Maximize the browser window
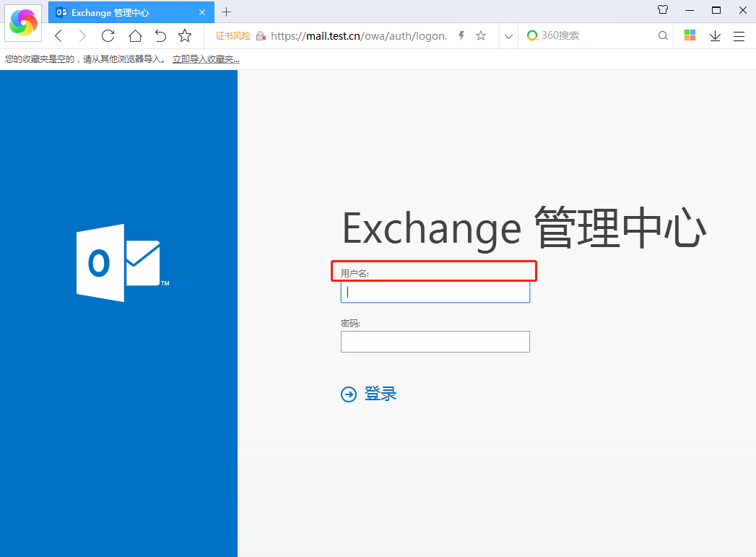Screen dimensions: 756x557 pyautogui.click(x=716, y=10)
